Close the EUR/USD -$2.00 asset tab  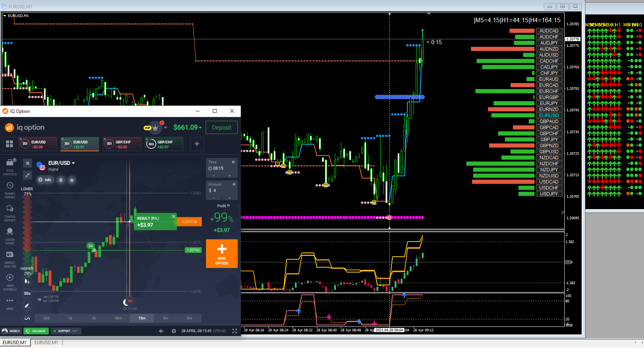pos(21,139)
